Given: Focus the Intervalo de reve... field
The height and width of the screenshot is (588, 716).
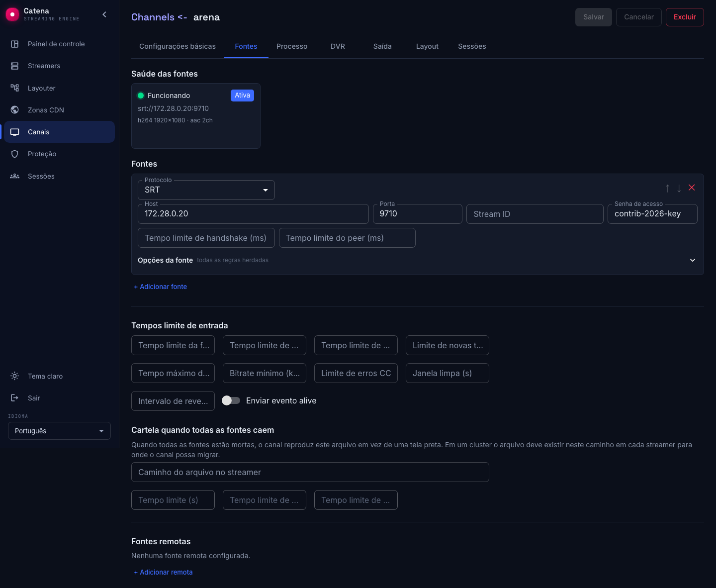Looking at the screenshot, I should [x=173, y=401].
